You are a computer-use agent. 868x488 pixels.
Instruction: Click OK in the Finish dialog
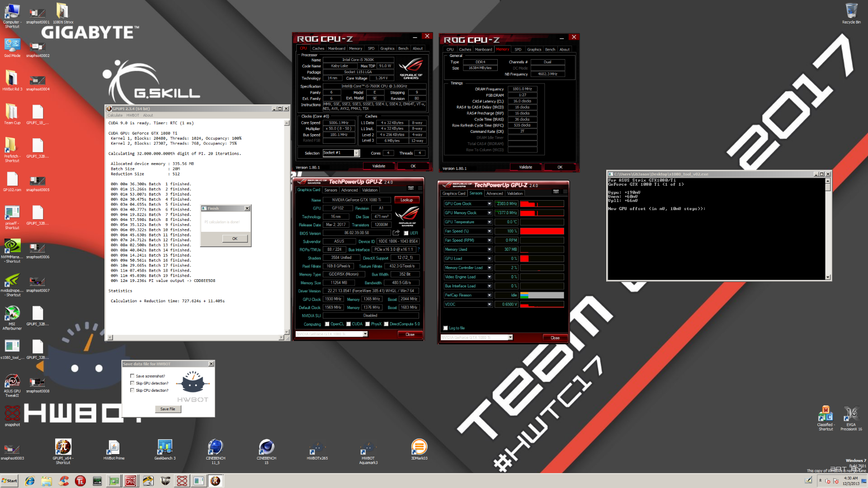pos(235,239)
